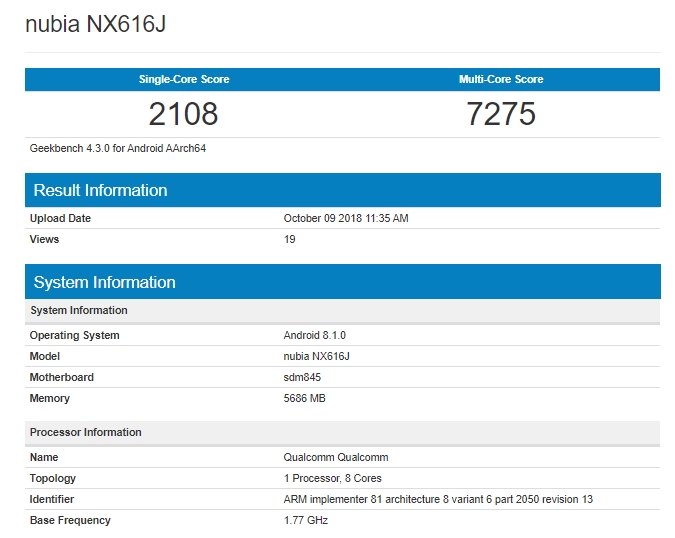Select the 5686 MB memory value
This screenshot has height=538, width=675.
(x=304, y=399)
